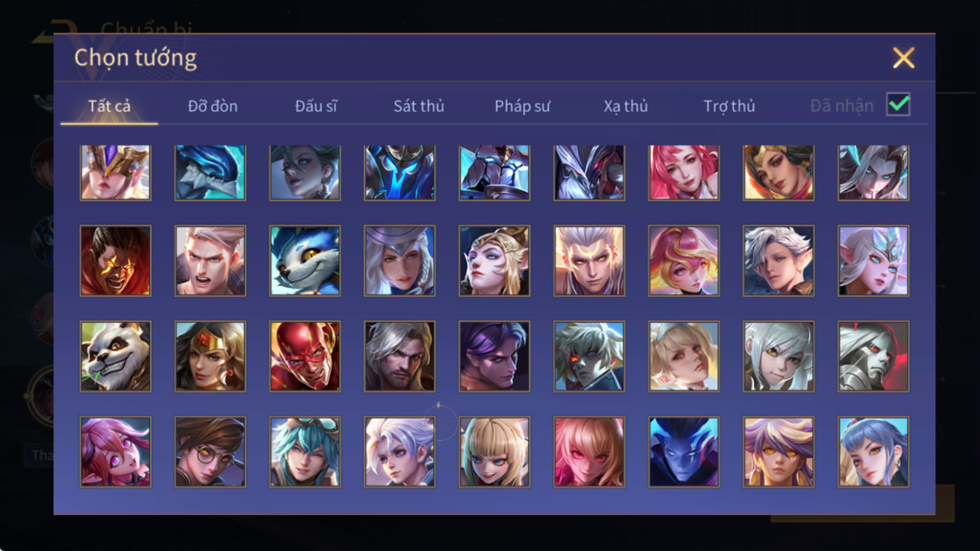Choose the Wonder Woman hero portrait
Image resolution: width=980 pixels, height=551 pixels.
click(210, 356)
